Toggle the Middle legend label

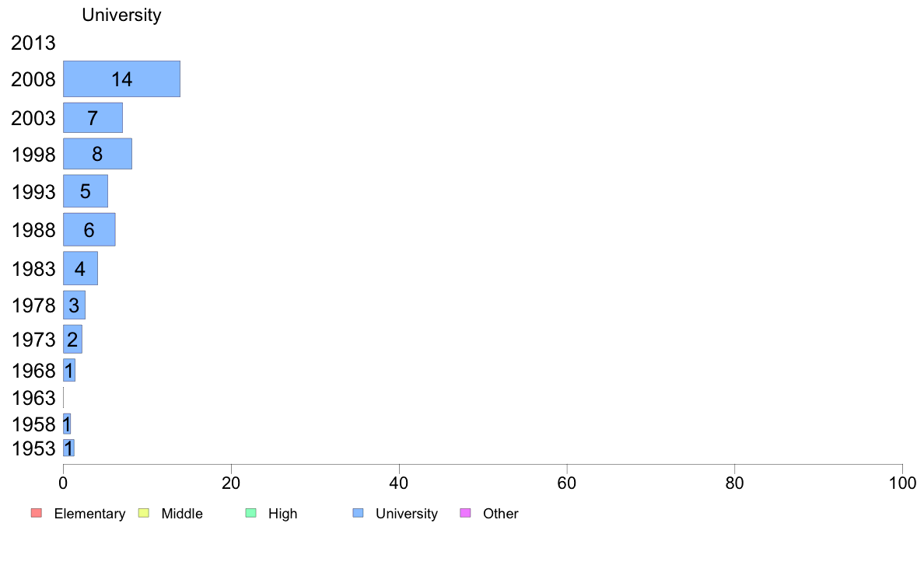[182, 514]
